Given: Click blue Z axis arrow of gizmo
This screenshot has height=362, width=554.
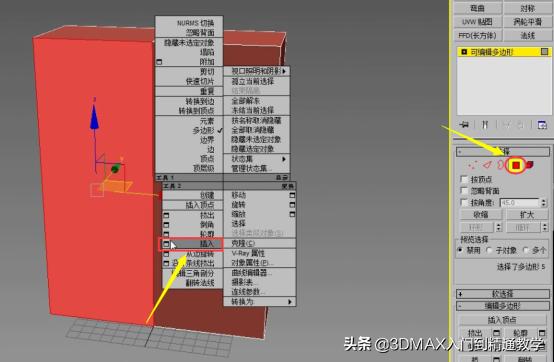Looking at the screenshot, I should [x=94, y=118].
